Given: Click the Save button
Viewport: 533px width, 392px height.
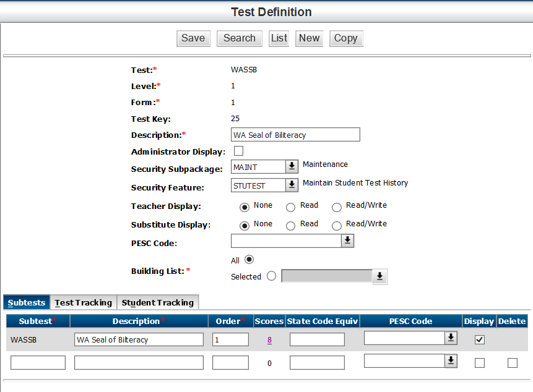Looking at the screenshot, I should click(x=193, y=38).
